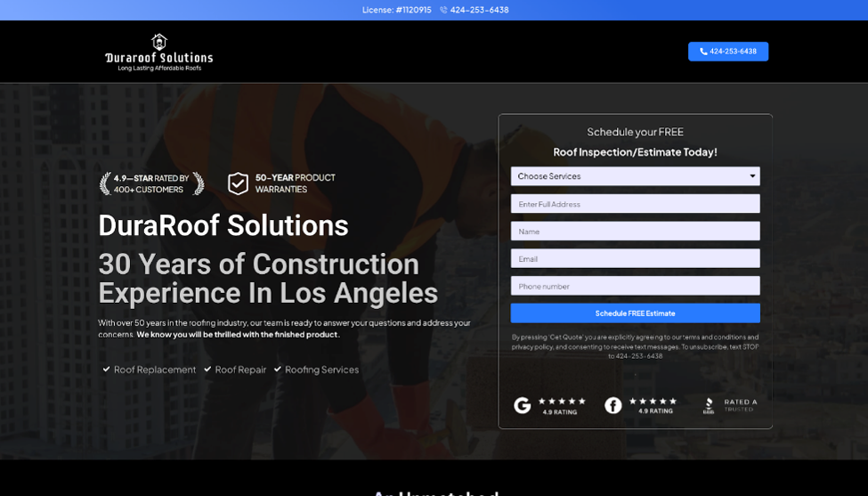This screenshot has height=496, width=868.
Task: Click top bar phone number link
Action: pyautogui.click(x=479, y=10)
